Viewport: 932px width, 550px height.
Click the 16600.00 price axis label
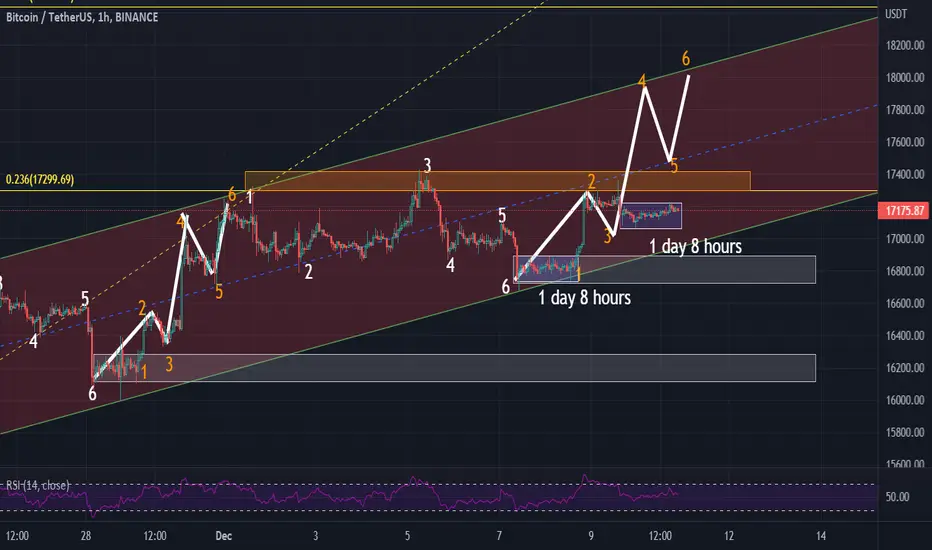click(905, 303)
